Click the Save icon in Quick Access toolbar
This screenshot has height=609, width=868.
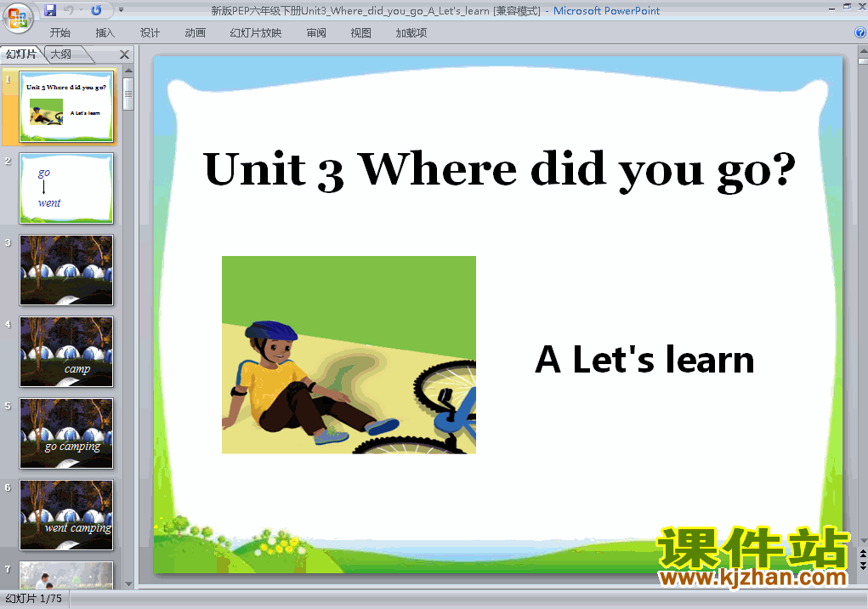coord(50,10)
